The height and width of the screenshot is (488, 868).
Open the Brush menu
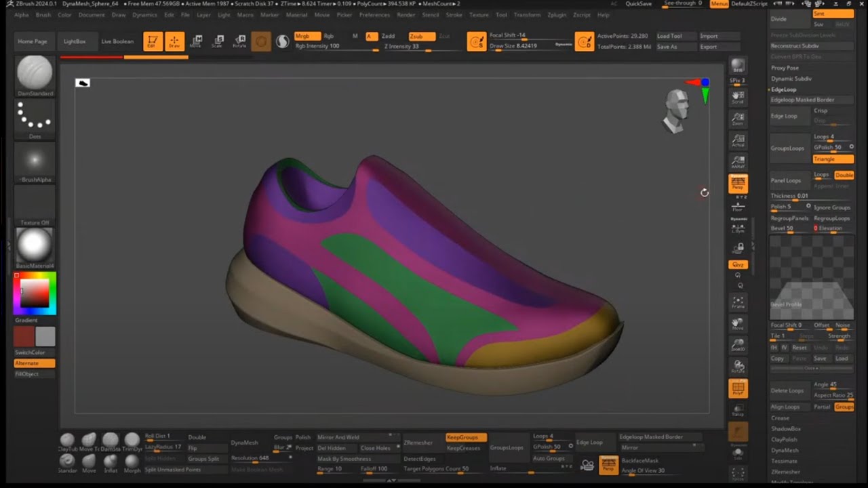pos(43,14)
